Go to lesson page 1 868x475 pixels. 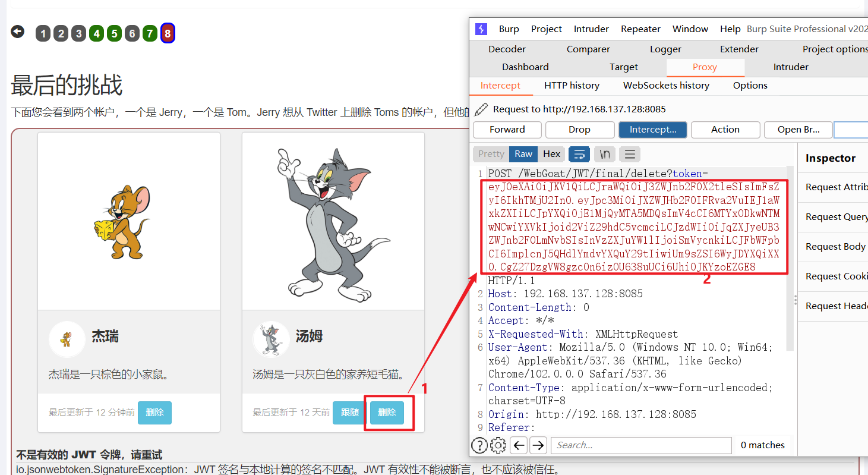coord(43,34)
